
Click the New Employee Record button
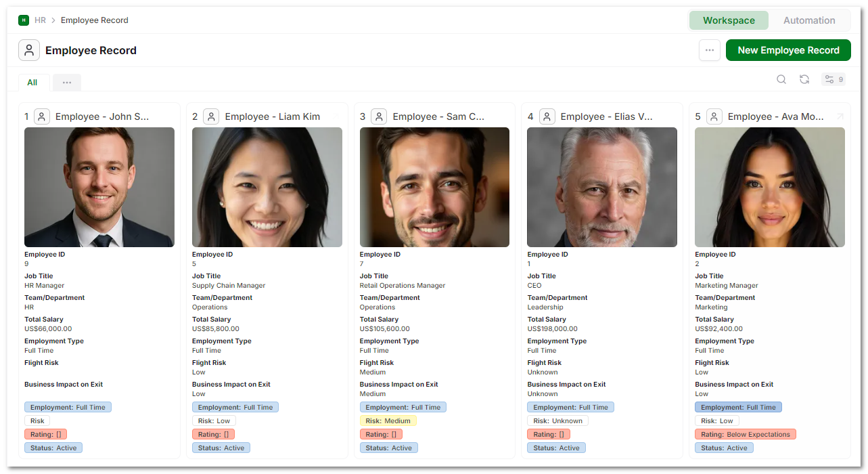[788, 50]
